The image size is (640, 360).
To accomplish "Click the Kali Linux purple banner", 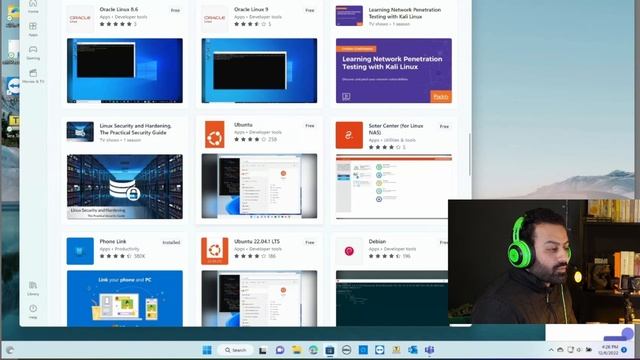I will (x=394, y=71).
